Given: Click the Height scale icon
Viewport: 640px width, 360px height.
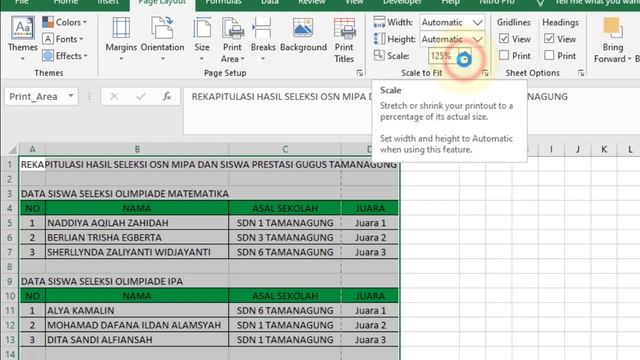Looking at the screenshot, I should point(379,39).
